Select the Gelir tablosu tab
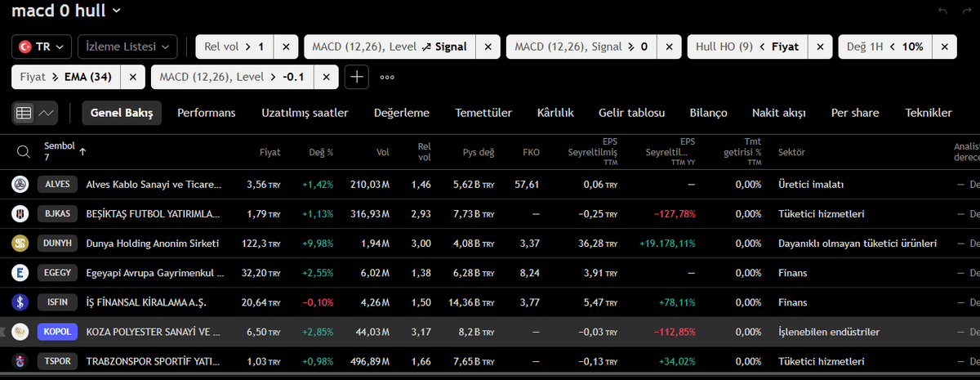Screen dimensions: 980x380 (x=631, y=113)
